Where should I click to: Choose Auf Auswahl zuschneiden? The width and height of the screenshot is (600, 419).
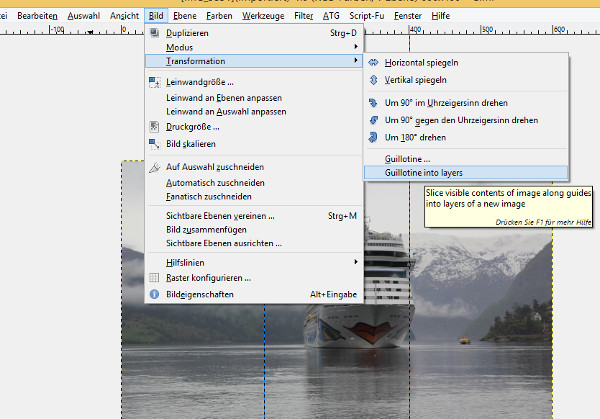coord(254,167)
